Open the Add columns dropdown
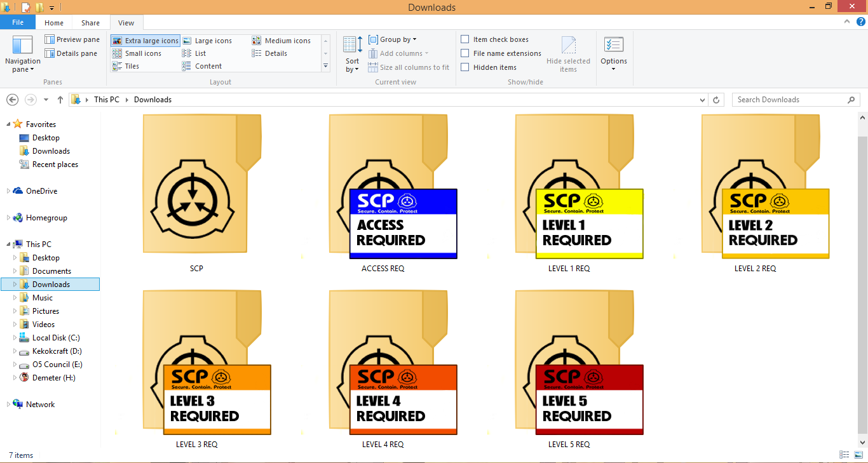This screenshot has width=868, height=463. point(398,53)
